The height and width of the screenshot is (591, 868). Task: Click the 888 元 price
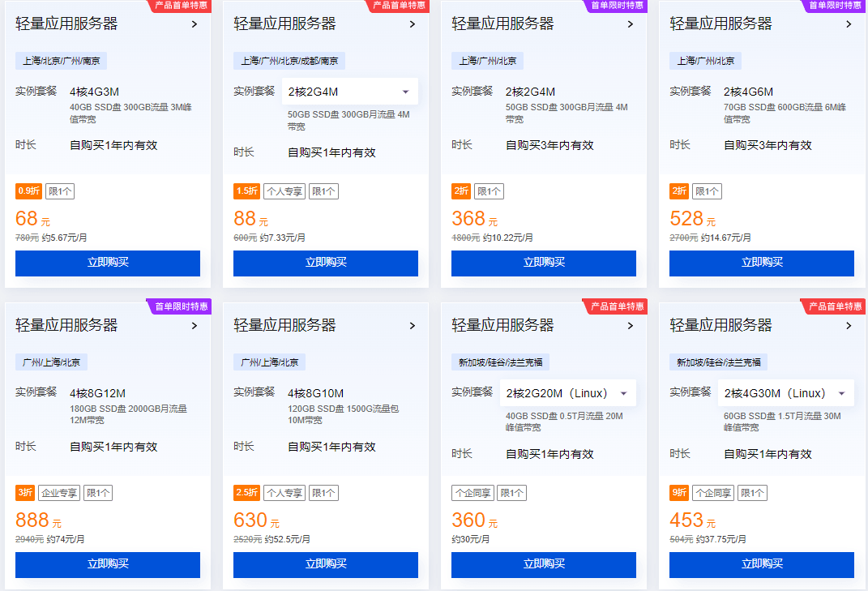tap(38, 520)
